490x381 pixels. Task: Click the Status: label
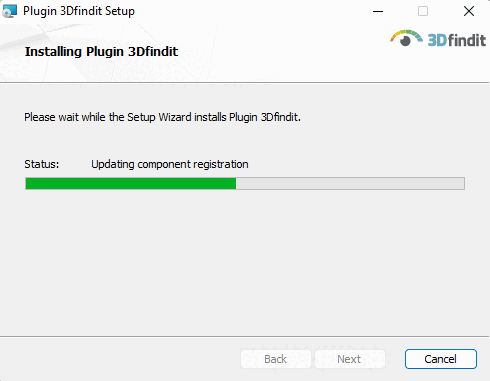pos(42,164)
